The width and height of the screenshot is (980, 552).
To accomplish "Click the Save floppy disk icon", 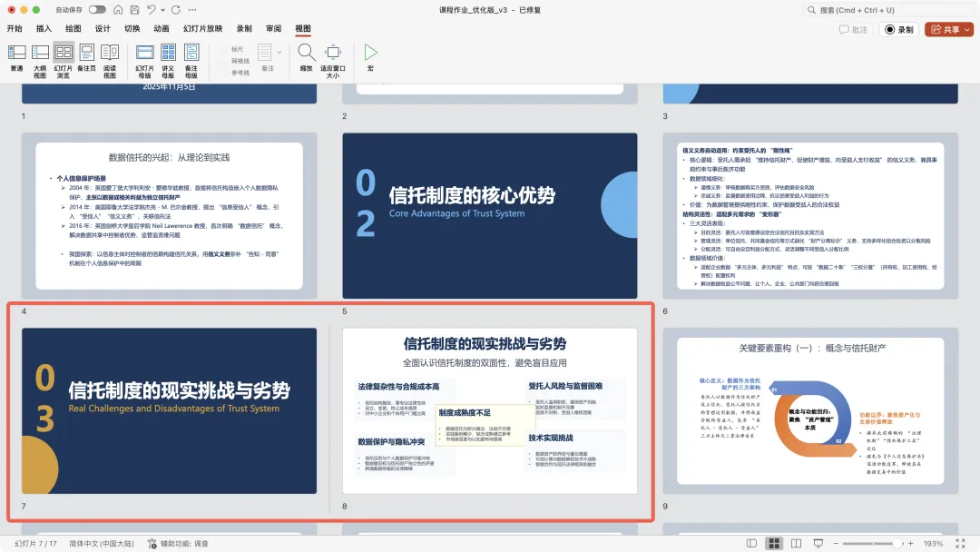I will click(x=134, y=10).
